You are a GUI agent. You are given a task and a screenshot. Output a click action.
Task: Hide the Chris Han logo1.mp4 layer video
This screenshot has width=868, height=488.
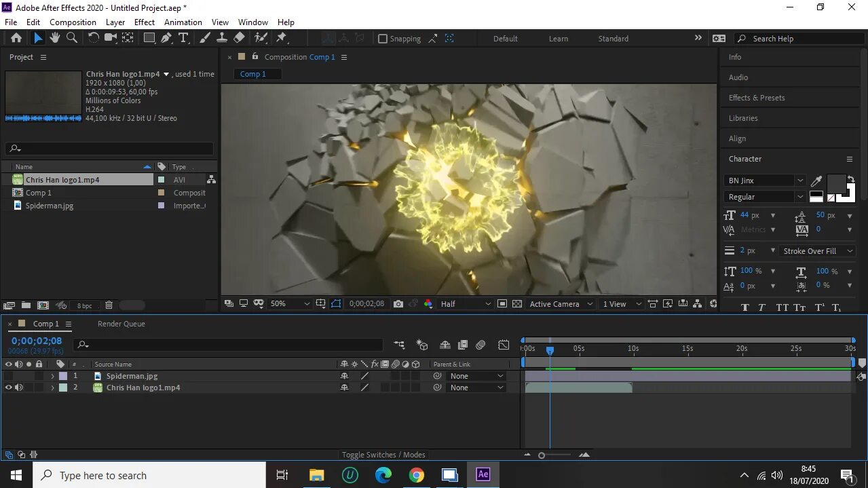click(x=8, y=388)
